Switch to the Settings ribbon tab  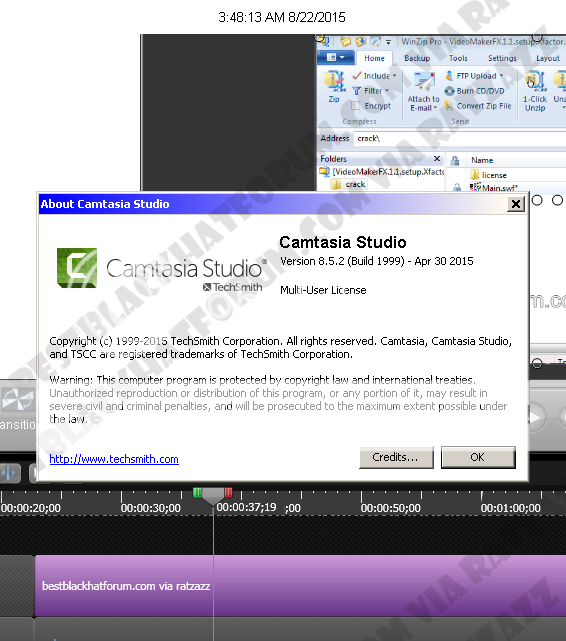(502, 58)
